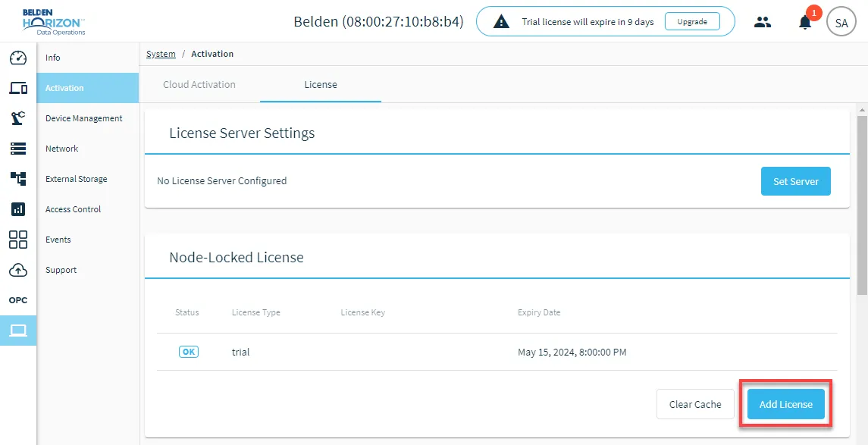Screen dimensions: 868x445
Task: Open the SA user avatar menu
Action: pos(841,23)
